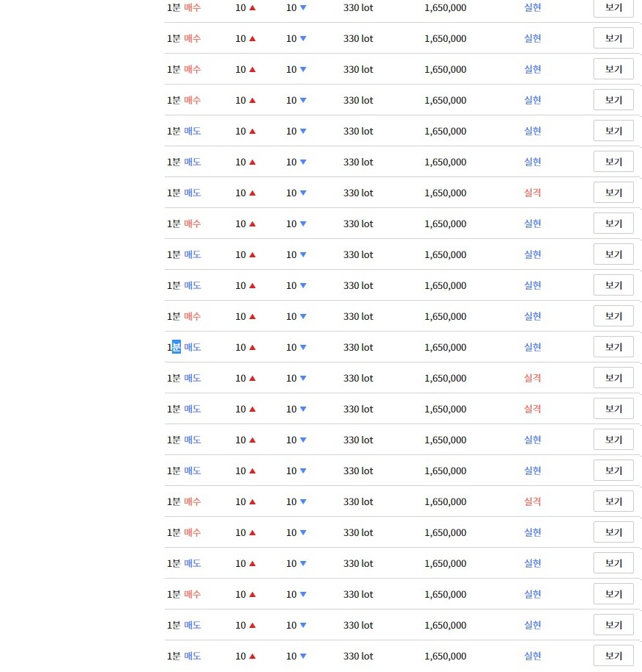Image resolution: width=642 pixels, height=672 pixels.
Task: Open 보기 in the topmost 실격 row
Action: [x=613, y=193]
